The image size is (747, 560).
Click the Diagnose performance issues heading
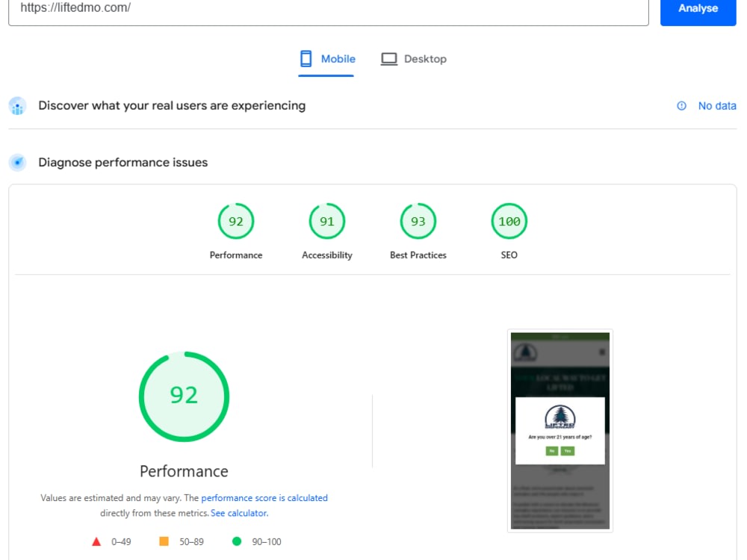pos(123,162)
